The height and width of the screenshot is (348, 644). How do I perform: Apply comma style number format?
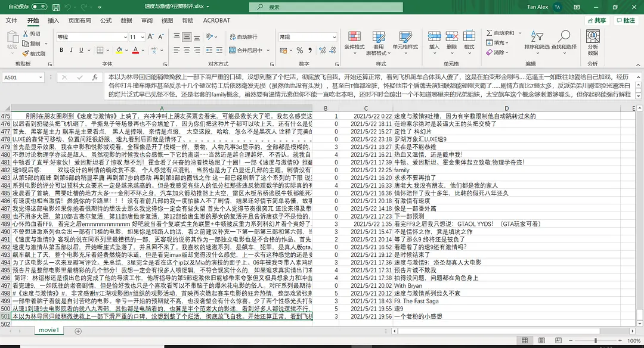(310, 50)
